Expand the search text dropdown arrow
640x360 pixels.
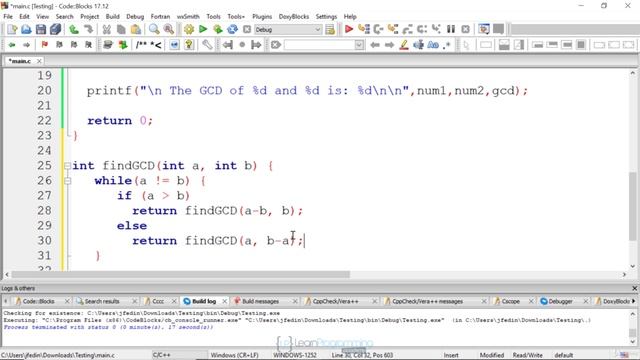click(x=359, y=44)
